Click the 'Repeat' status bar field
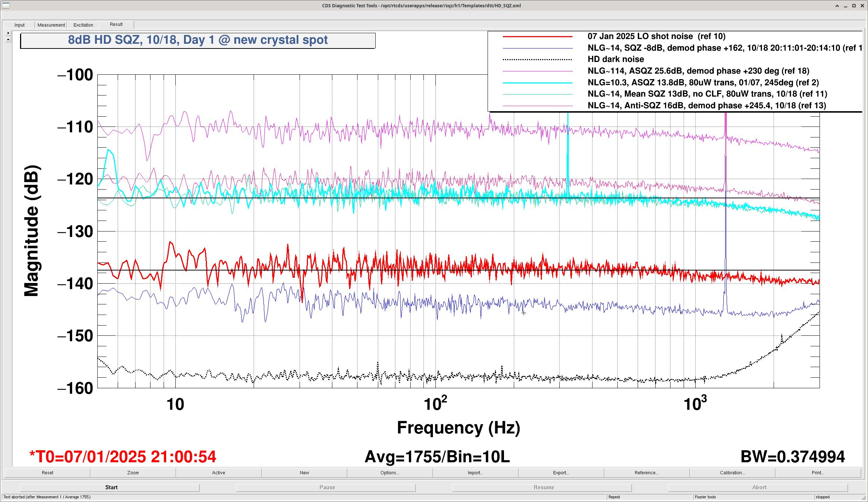868x502 pixels. coord(649,497)
